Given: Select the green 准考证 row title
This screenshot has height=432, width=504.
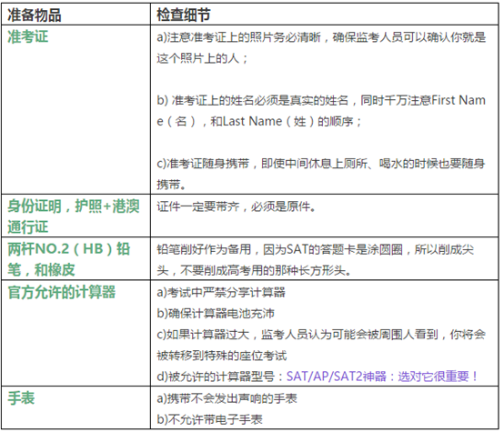Looking at the screenshot, I should click(27, 36).
